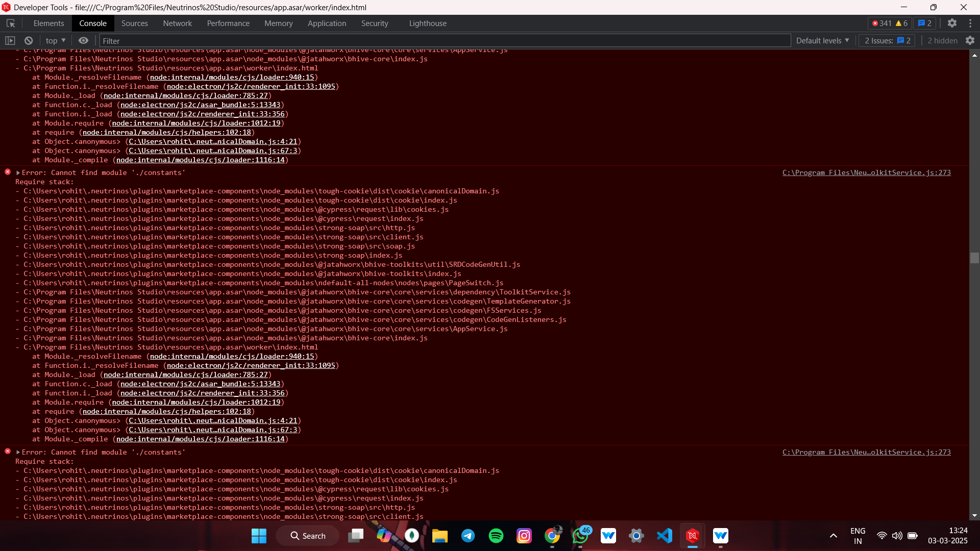Screen dimensions: 980x551
Task: Click path line with SRDCodeGenUtil.js in middle error
Action: coord(268,265)
